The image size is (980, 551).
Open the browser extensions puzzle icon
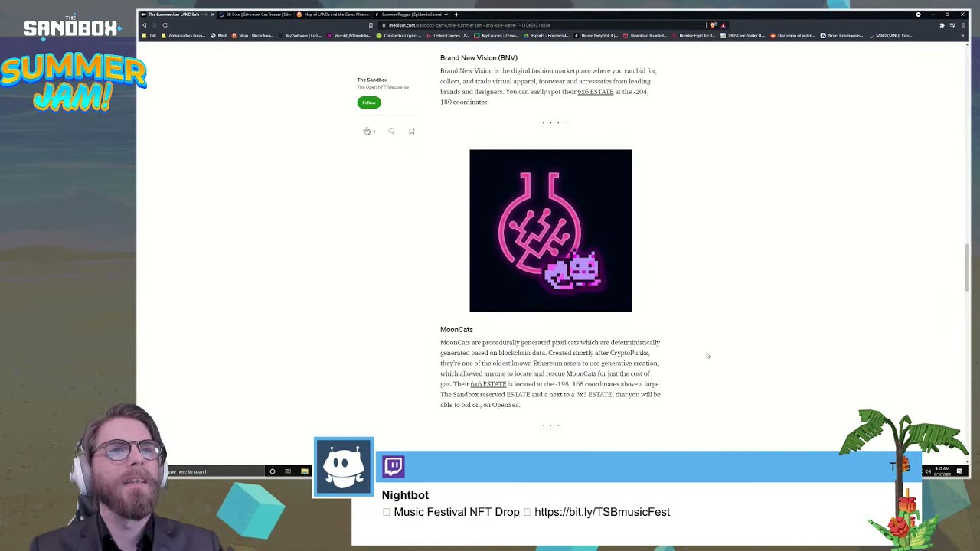pyautogui.click(x=942, y=25)
